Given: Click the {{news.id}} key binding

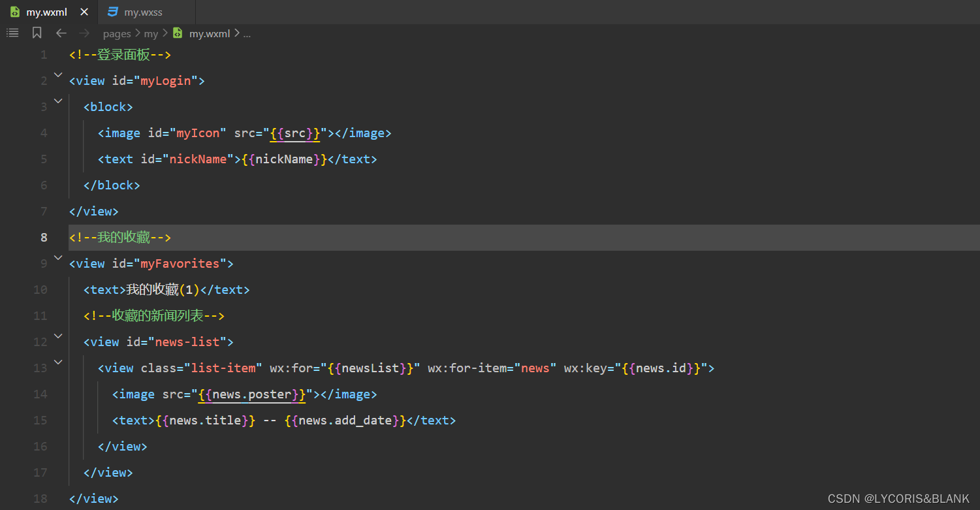Looking at the screenshot, I should (x=661, y=368).
